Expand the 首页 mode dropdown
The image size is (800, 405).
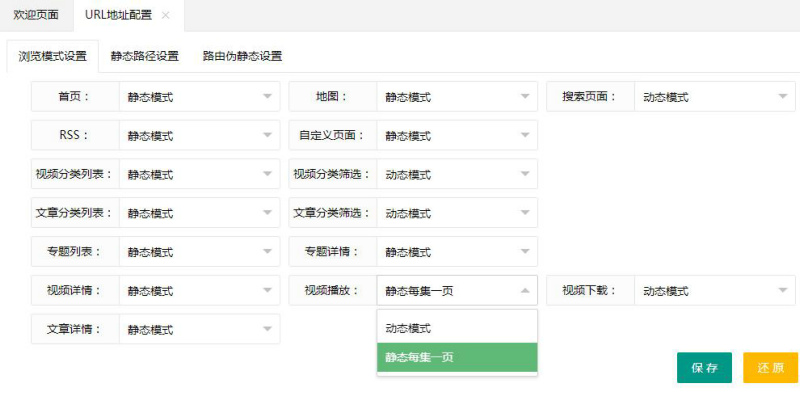pos(199,97)
